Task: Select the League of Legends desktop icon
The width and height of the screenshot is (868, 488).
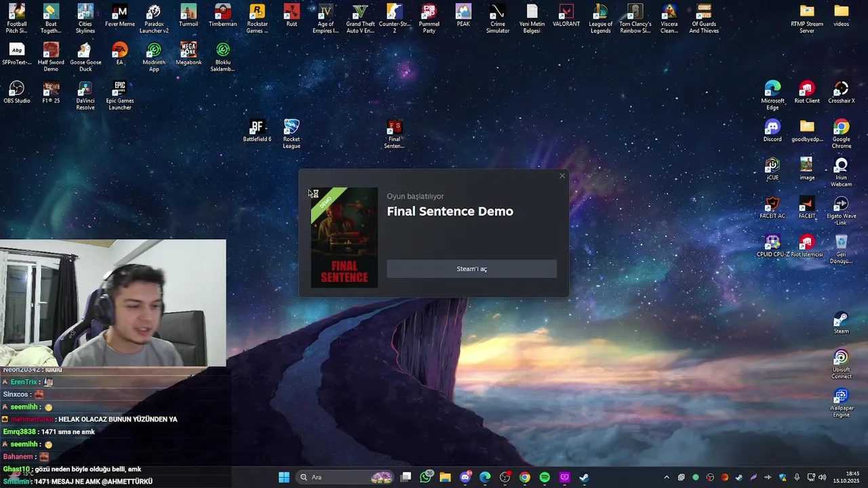Action: click(x=600, y=18)
